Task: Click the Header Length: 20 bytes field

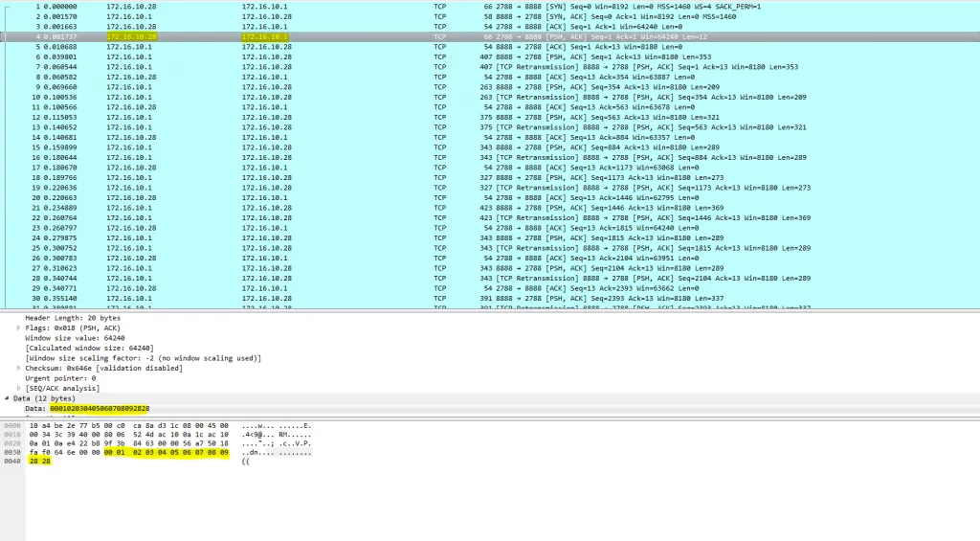Action: pos(73,318)
